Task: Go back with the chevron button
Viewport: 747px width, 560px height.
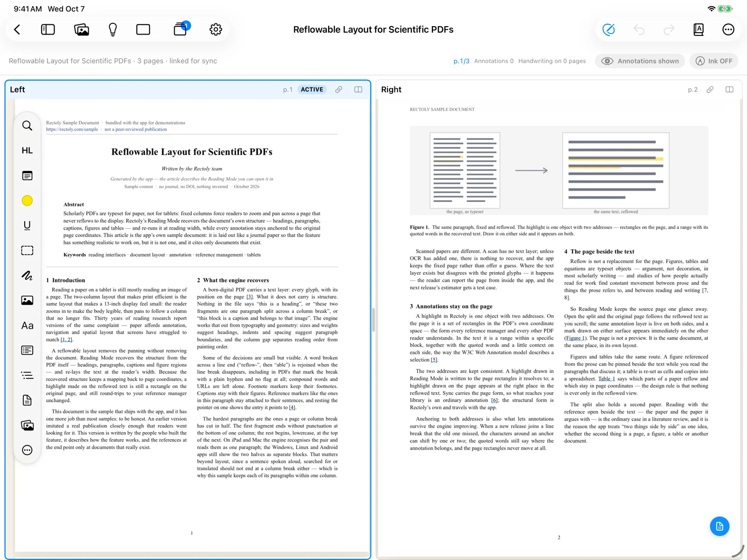Action: pyautogui.click(x=17, y=29)
